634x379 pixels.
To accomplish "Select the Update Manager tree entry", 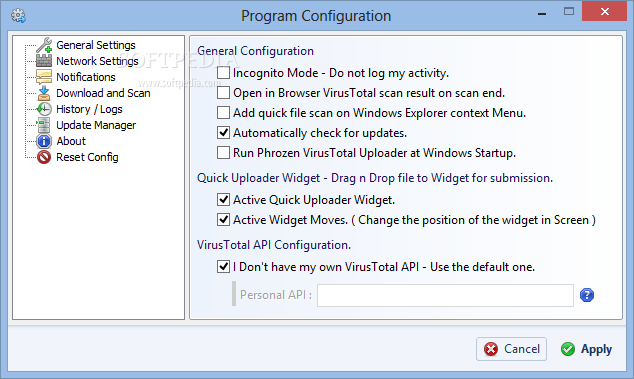I will coord(96,125).
